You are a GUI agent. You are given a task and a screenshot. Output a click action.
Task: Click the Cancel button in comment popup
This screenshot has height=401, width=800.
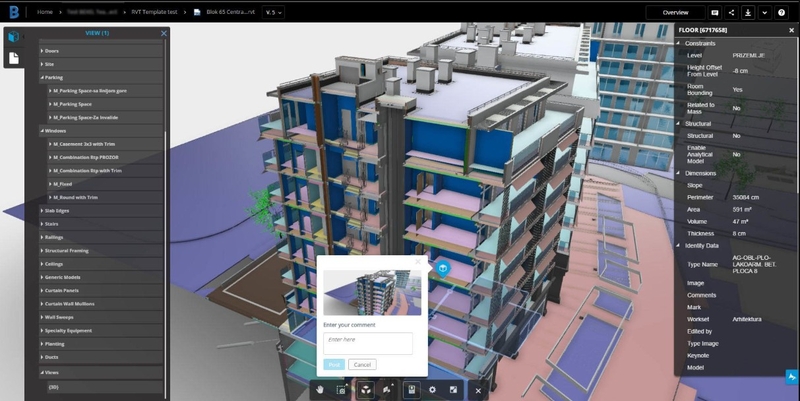[x=362, y=364]
